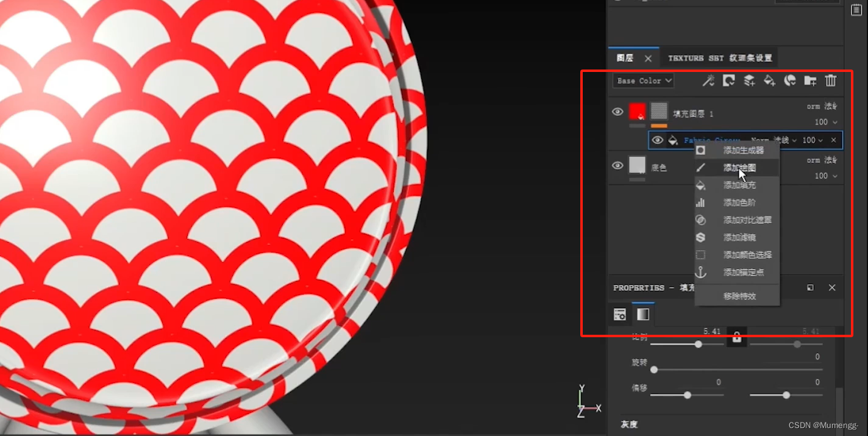Choose 添加对比遮罩 from the context menu
Image resolution: width=868 pixels, height=436 pixels.
(737, 220)
